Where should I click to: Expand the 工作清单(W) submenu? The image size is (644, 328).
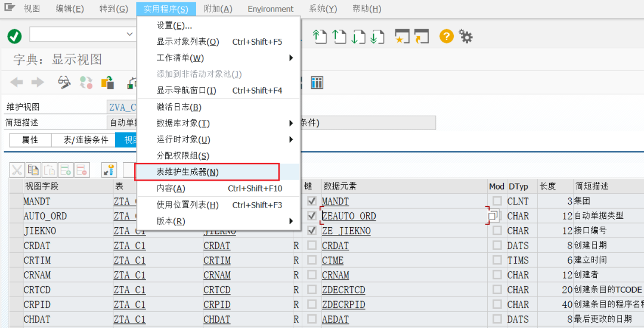point(291,58)
